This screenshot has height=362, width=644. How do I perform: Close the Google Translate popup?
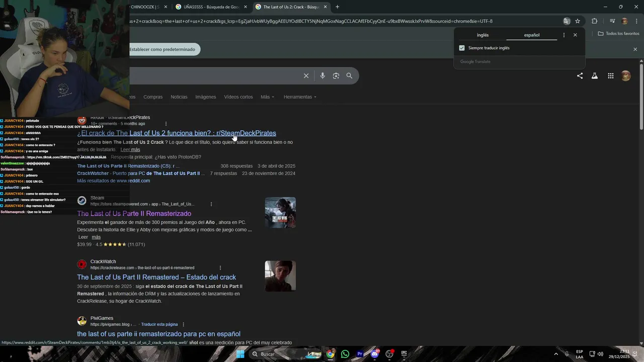575,35
